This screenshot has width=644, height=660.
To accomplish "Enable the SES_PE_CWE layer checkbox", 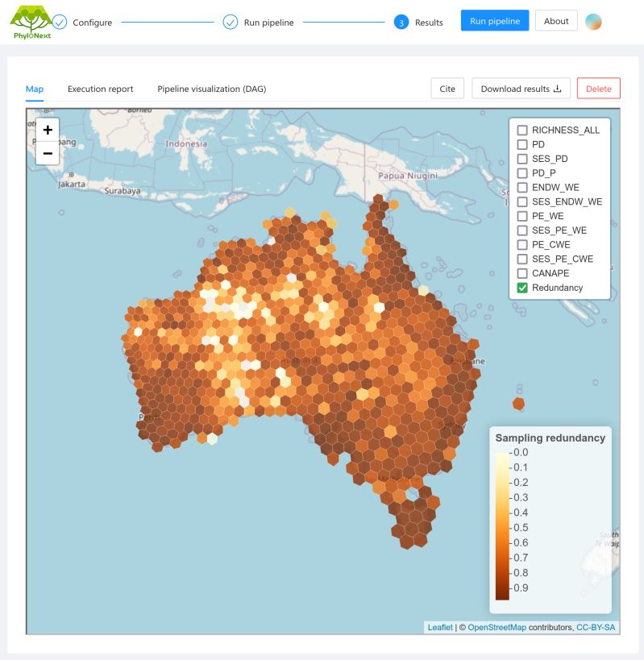I will [522, 259].
